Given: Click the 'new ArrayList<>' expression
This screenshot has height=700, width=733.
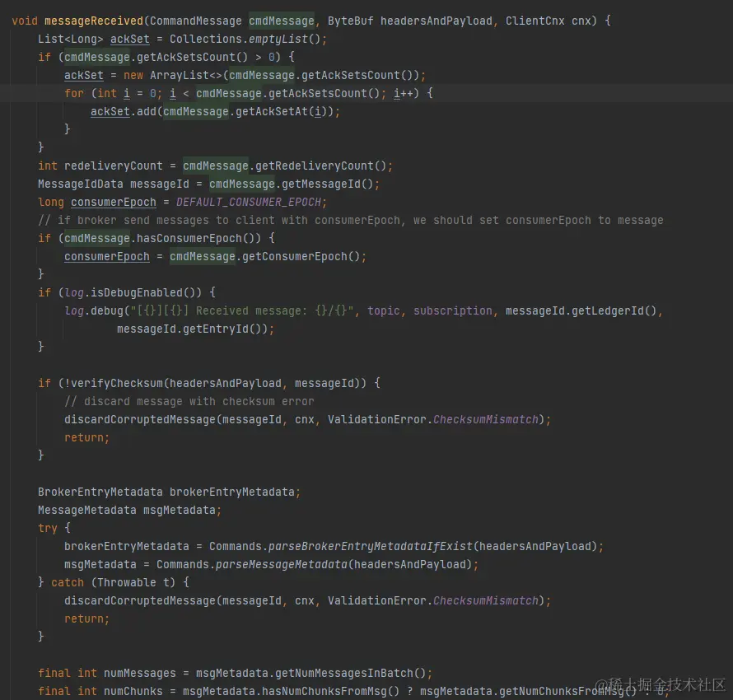Looking at the screenshot, I should pyautogui.click(x=172, y=76).
